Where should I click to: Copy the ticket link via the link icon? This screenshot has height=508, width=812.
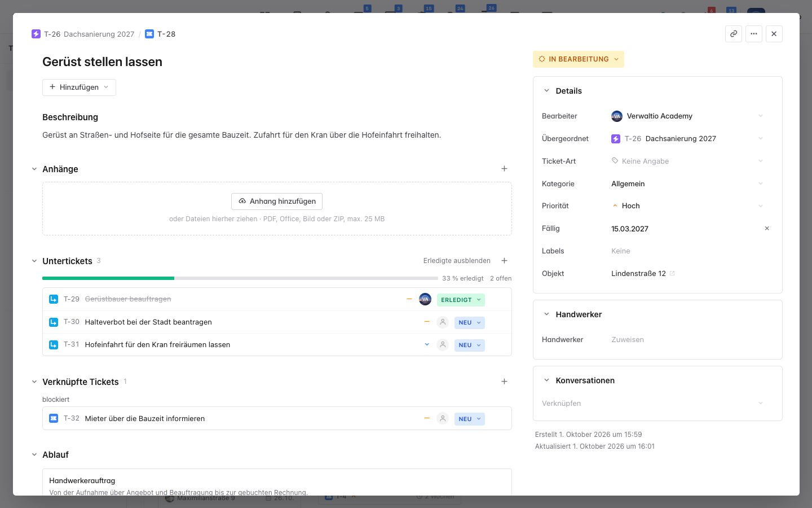734,34
